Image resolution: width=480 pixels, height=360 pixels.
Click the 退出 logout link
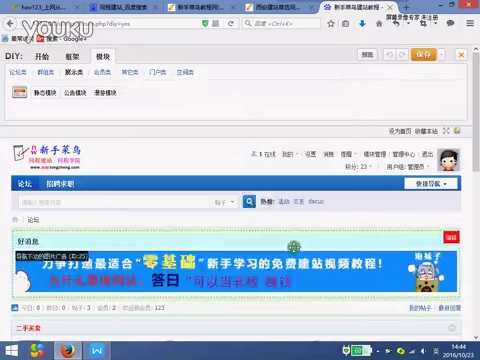(x=427, y=154)
